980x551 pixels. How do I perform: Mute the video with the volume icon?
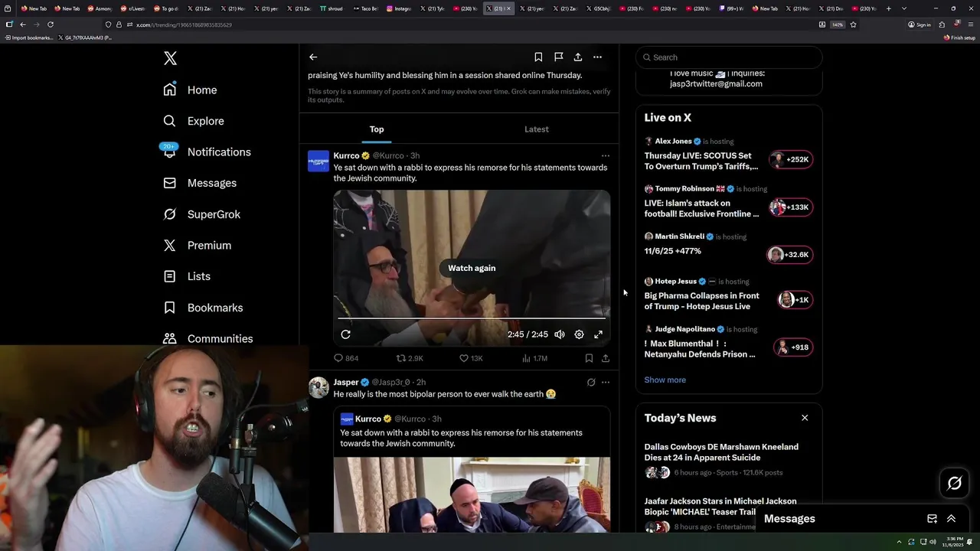(560, 334)
